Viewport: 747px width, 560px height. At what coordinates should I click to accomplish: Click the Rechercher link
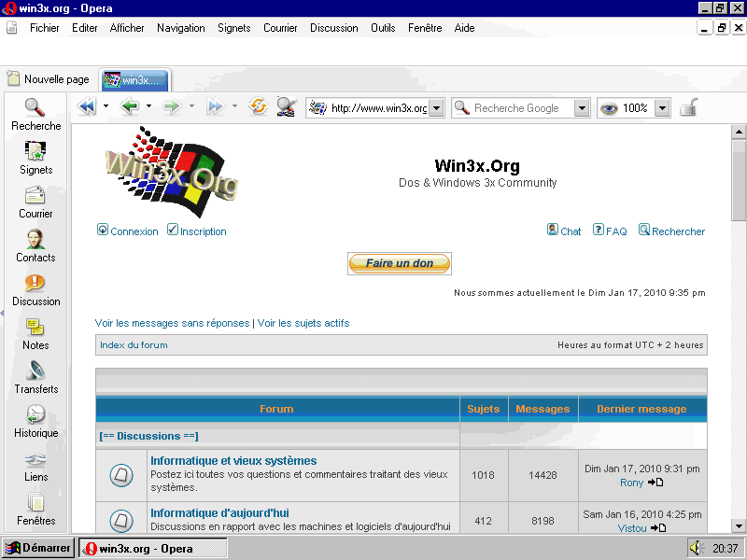point(671,231)
